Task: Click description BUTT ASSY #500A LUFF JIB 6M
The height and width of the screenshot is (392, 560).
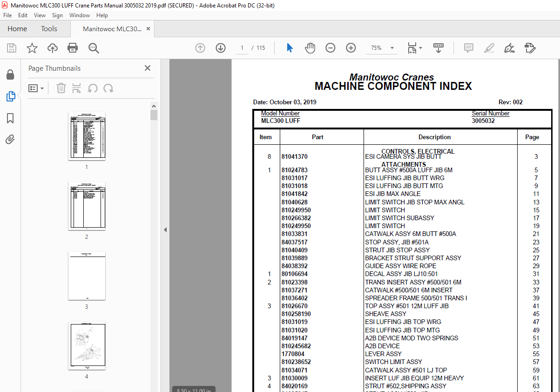Action: point(409,170)
